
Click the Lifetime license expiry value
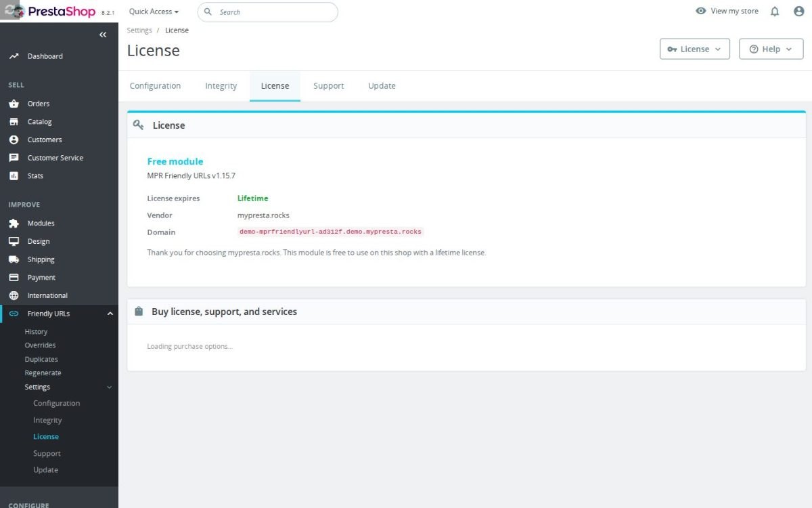point(252,198)
